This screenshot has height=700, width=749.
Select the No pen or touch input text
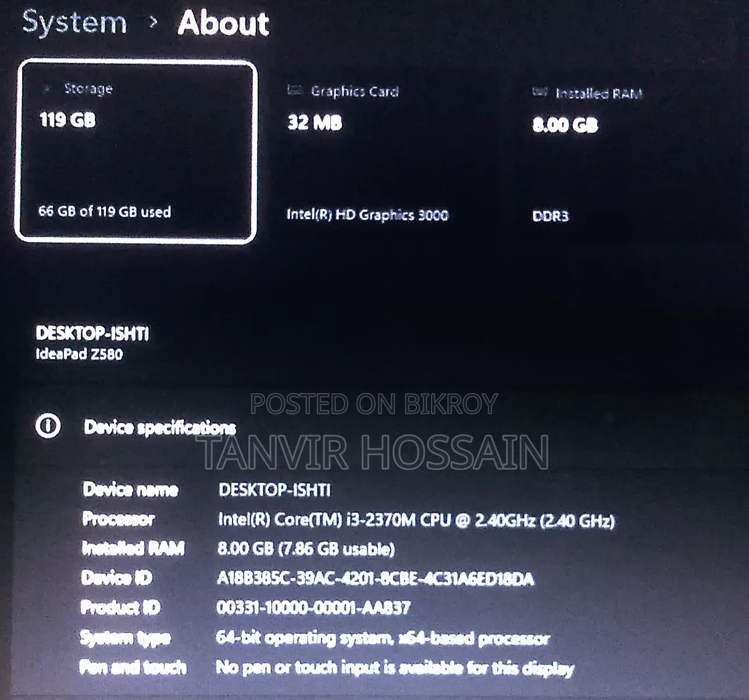395,668
